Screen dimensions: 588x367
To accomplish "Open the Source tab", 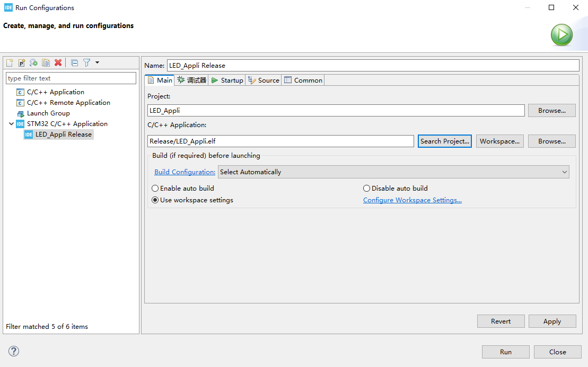I will (264, 80).
